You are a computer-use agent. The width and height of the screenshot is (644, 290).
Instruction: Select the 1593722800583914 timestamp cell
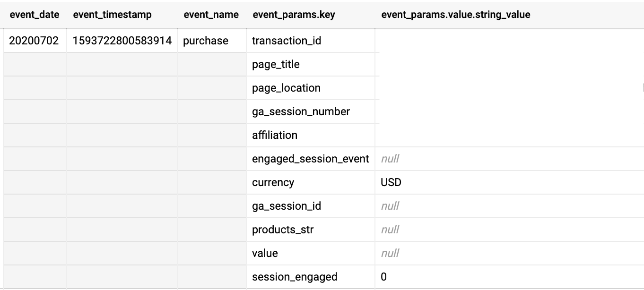point(122,41)
